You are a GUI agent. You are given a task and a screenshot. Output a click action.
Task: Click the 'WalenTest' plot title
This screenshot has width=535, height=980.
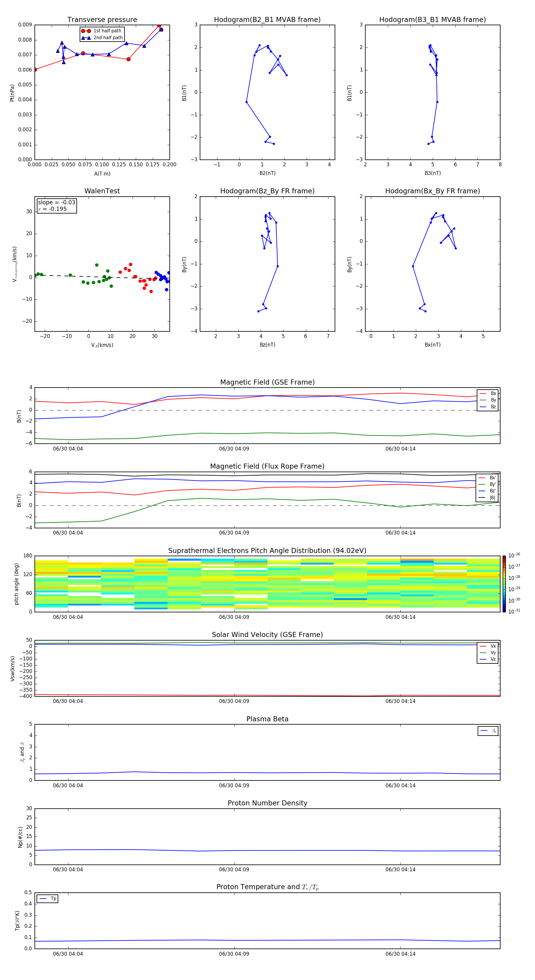102,191
